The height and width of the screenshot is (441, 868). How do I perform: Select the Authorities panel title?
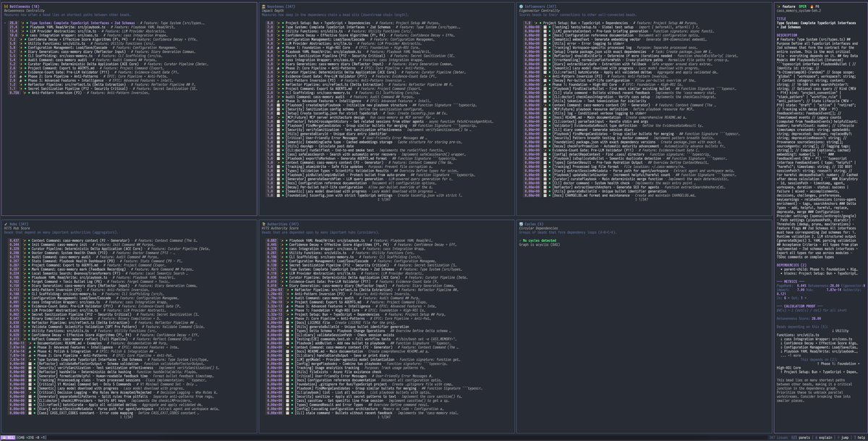(283, 224)
